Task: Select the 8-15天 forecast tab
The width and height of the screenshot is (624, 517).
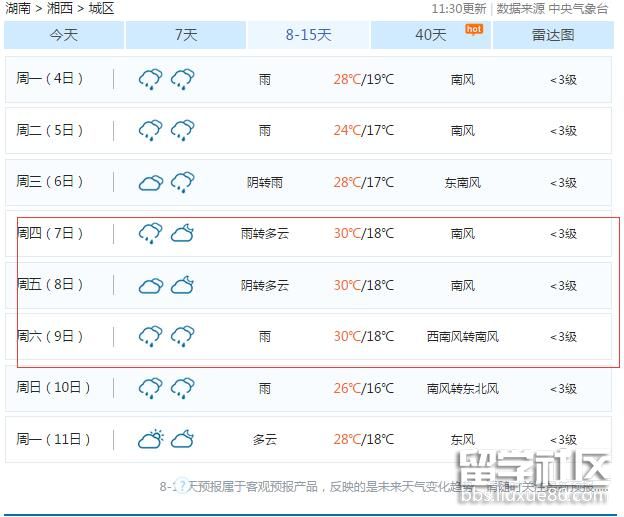Action: point(308,35)
